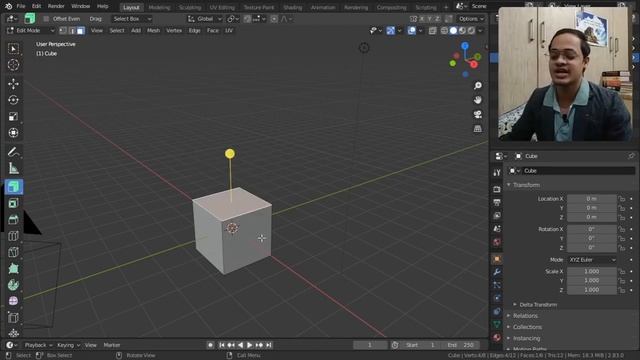Switch to the Modeling workspace tab

[159, 7]
